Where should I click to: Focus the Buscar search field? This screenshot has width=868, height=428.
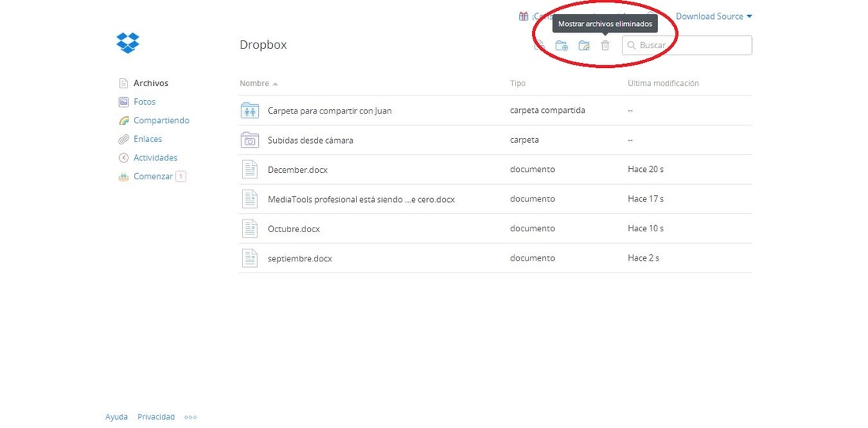[687, 45]
